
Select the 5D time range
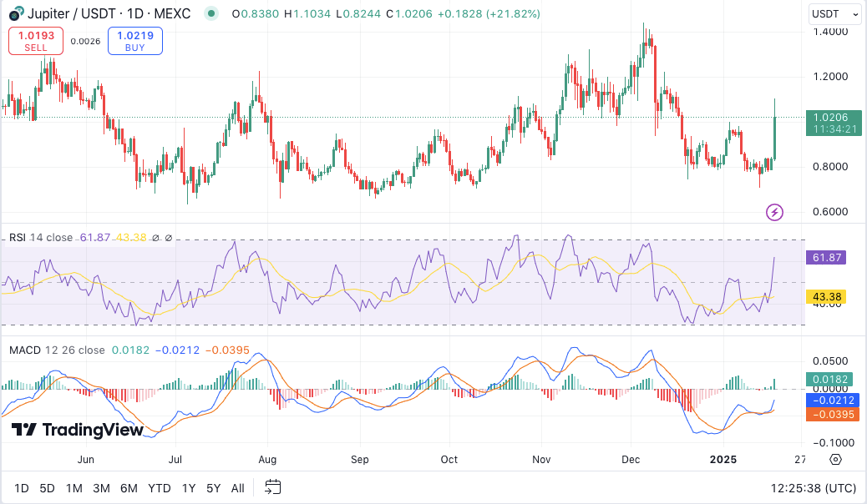tap(47, 488)
